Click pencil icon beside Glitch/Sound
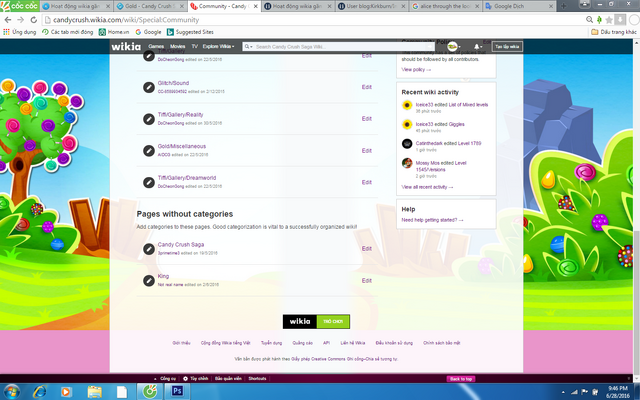This screenshot has height=400, width=640. 149,87
